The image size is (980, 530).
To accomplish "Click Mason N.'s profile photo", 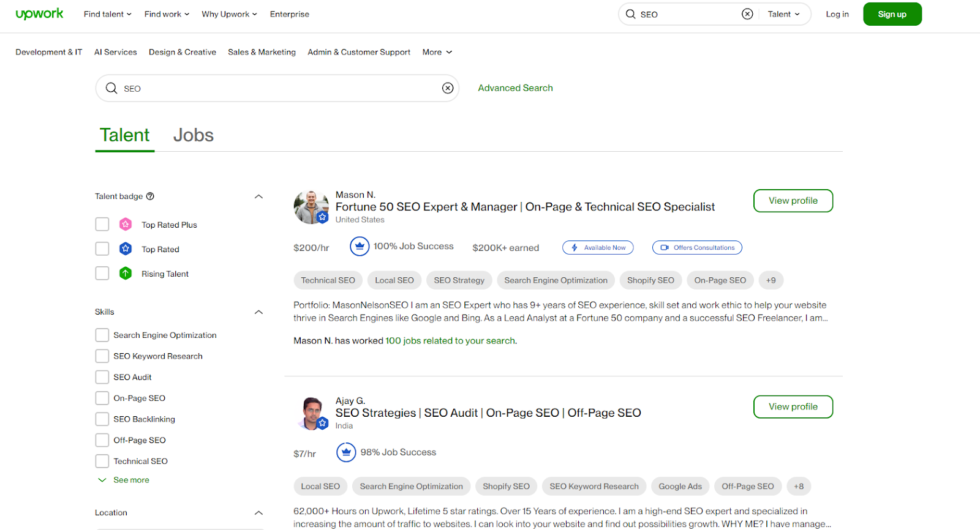I will tap(311, 207).
